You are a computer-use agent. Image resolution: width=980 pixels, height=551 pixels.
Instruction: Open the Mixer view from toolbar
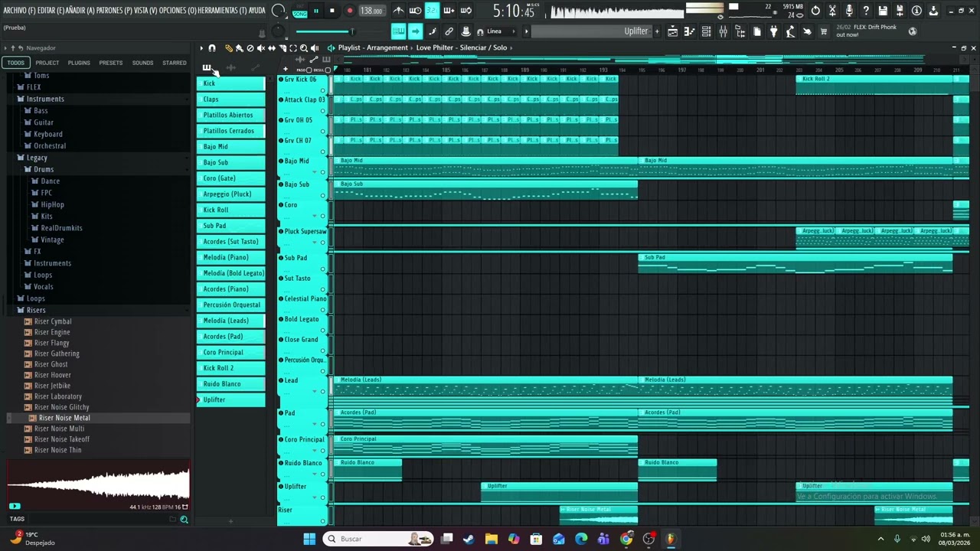pos(723,31)
